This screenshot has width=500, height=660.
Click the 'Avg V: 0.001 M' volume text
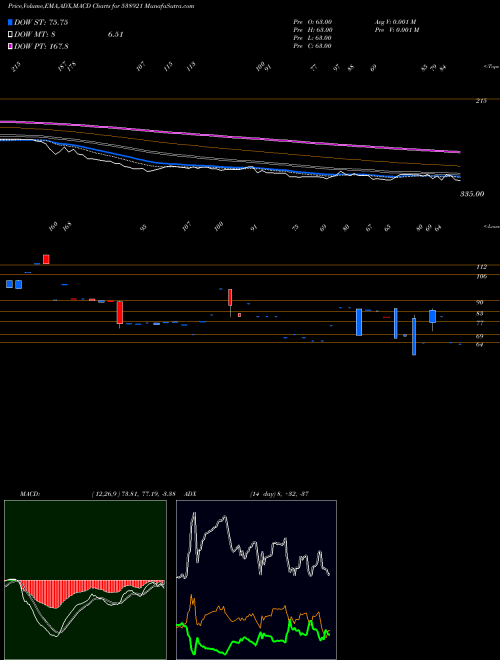[396, 22]
